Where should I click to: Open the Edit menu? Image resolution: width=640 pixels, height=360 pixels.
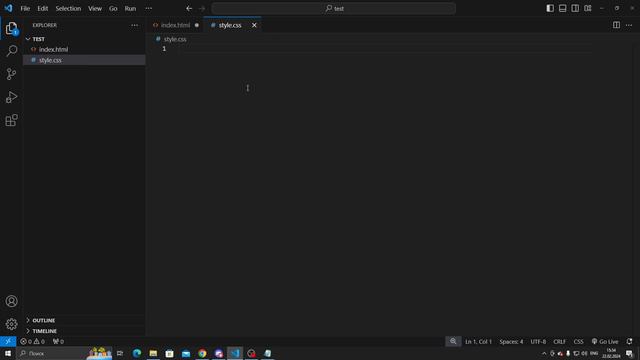click(42, 8)
